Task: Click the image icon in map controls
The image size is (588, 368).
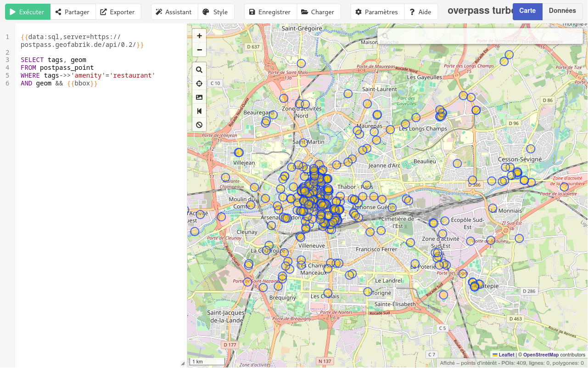Action: pos(199,97)
